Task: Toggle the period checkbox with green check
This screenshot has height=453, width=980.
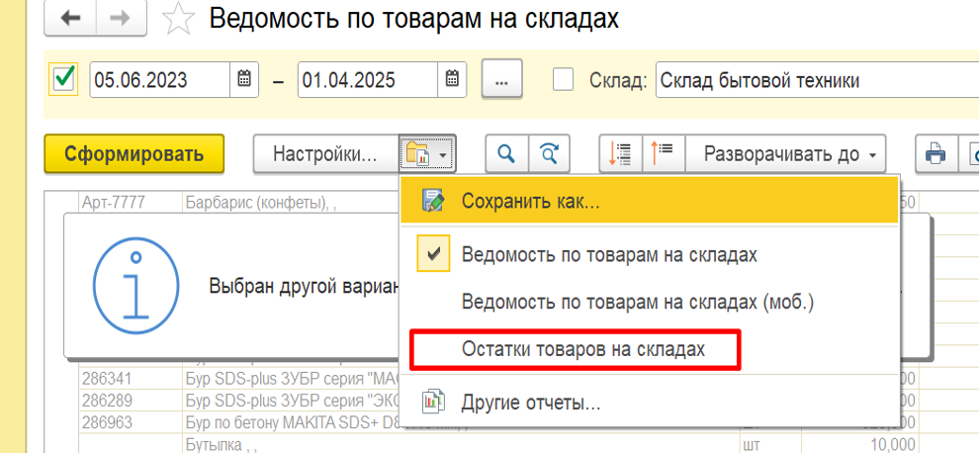Action: pyautogui.click(x=63, y=79)
